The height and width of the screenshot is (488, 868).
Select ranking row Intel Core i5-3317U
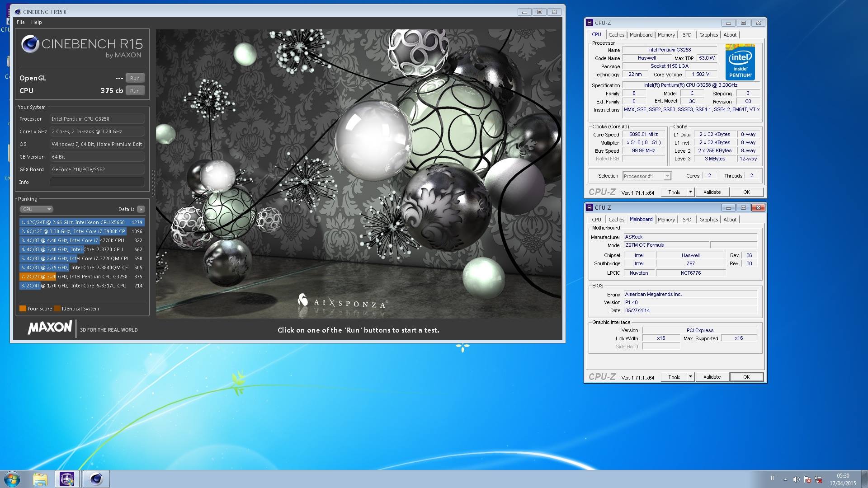(x=82, y=286)
